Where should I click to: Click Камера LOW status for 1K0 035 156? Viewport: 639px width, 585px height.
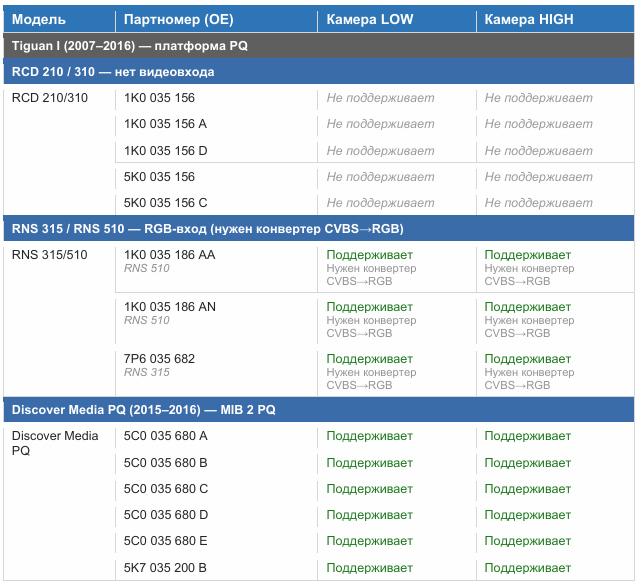pos(380,98)
